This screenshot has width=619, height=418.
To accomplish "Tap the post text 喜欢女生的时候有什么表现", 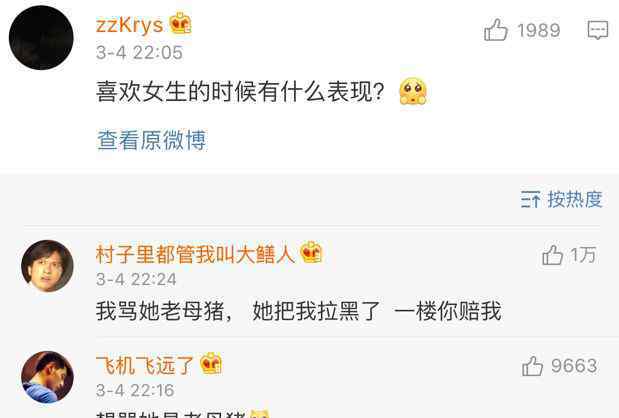I will click(x=241, y=92).
